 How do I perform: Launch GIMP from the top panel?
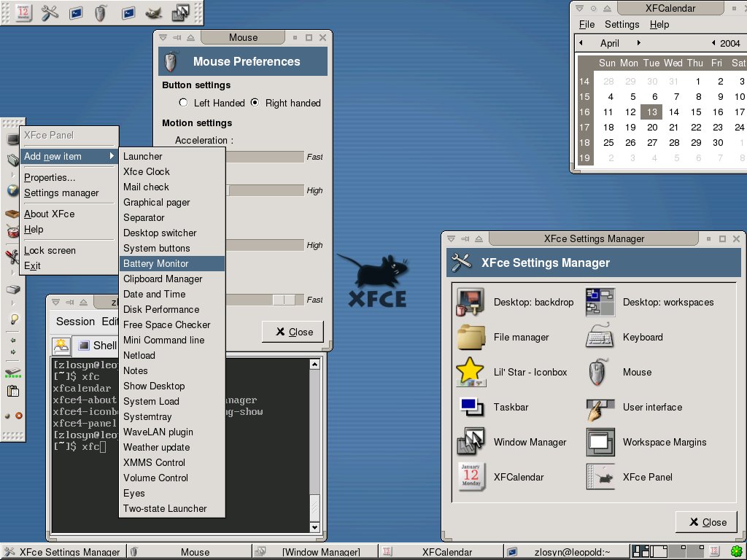tap(153, 13)
